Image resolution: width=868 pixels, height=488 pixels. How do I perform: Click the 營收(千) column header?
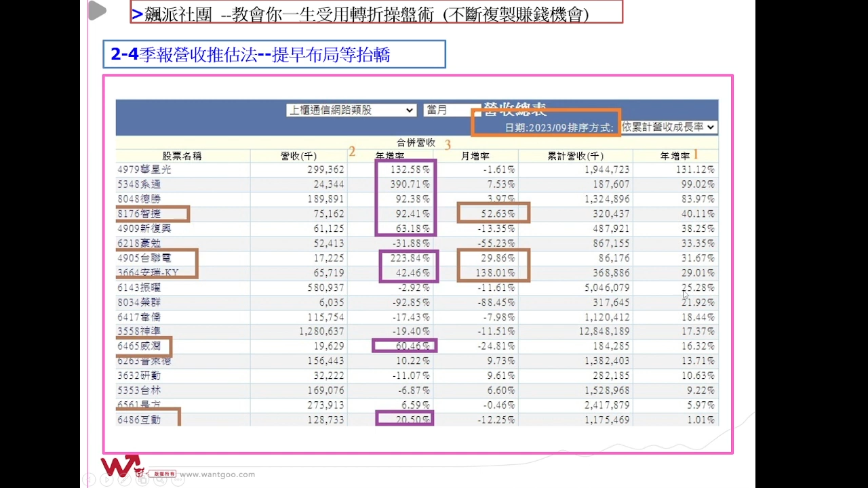[298, 156]
